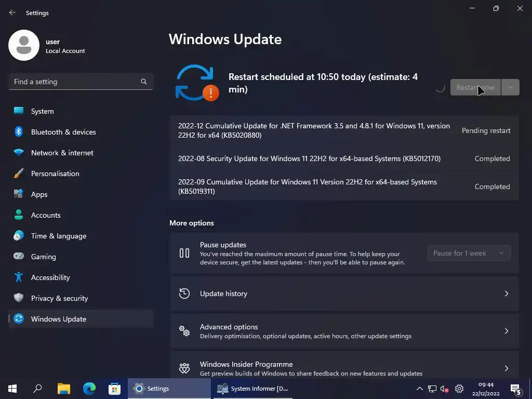
Task: Type in the Find a setting search box
Action: pos(81,82)
